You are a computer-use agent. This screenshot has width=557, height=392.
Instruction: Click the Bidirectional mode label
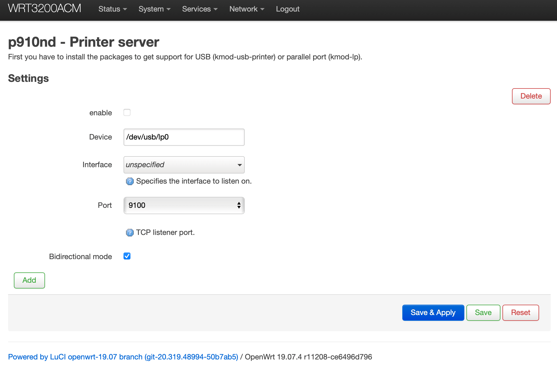[x=81, y=257]
